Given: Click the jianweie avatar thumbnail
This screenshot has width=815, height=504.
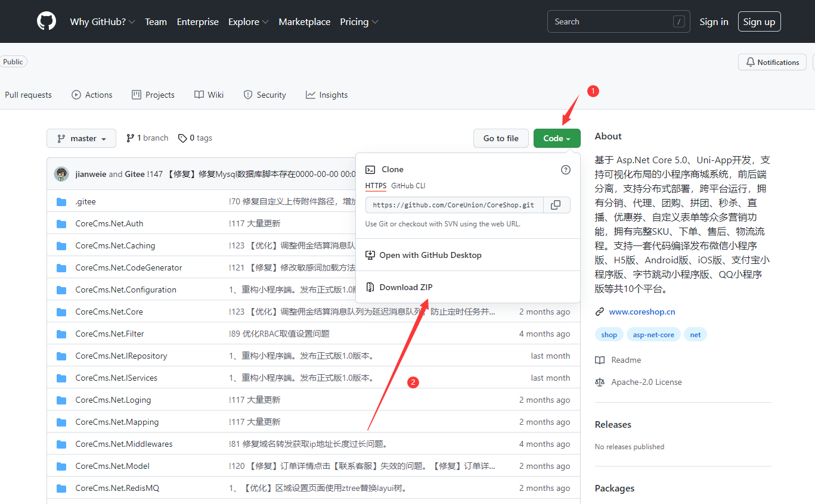Looking at the screenshot, I should [x=61, y=174].
